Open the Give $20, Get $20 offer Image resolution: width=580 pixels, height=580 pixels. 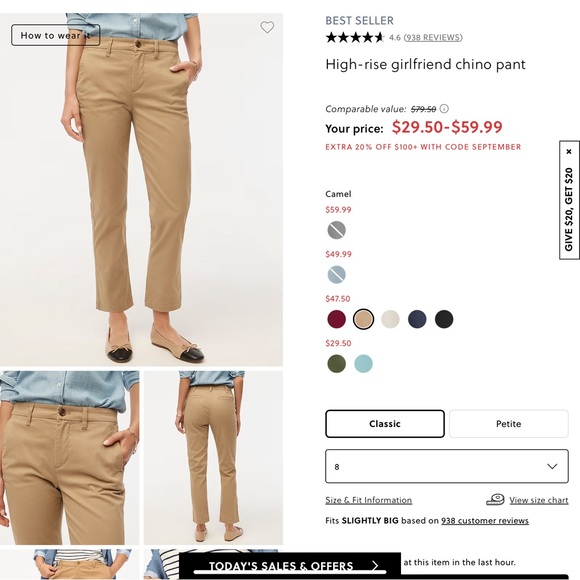(x=569, y=209)
